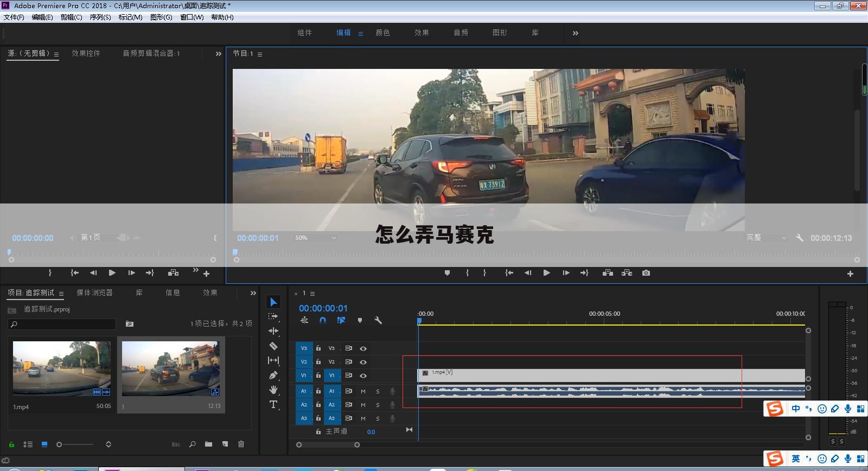Expand source panel group overflow chevrons

pos(218,54)
